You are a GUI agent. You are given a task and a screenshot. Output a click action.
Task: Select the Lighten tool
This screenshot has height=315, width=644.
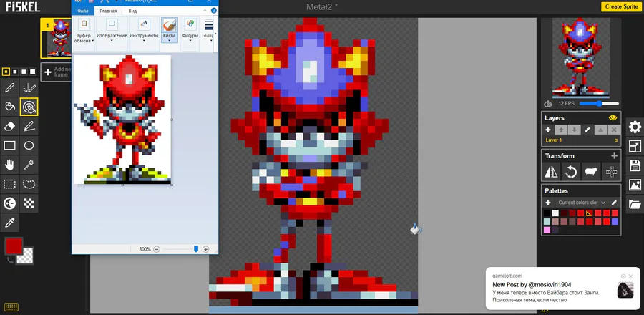[10, 203]
